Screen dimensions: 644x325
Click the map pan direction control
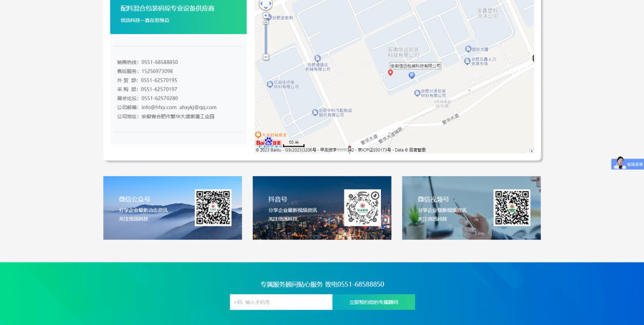(x=266, y=4)
